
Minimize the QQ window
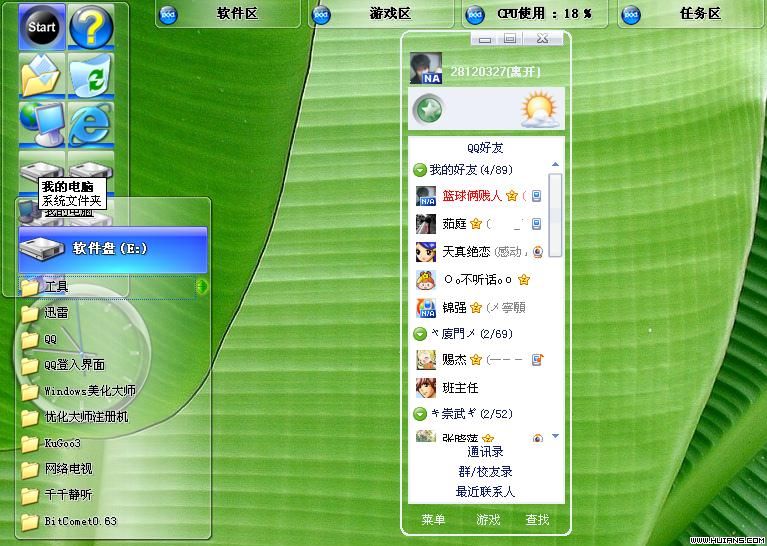tap(485, 39)
